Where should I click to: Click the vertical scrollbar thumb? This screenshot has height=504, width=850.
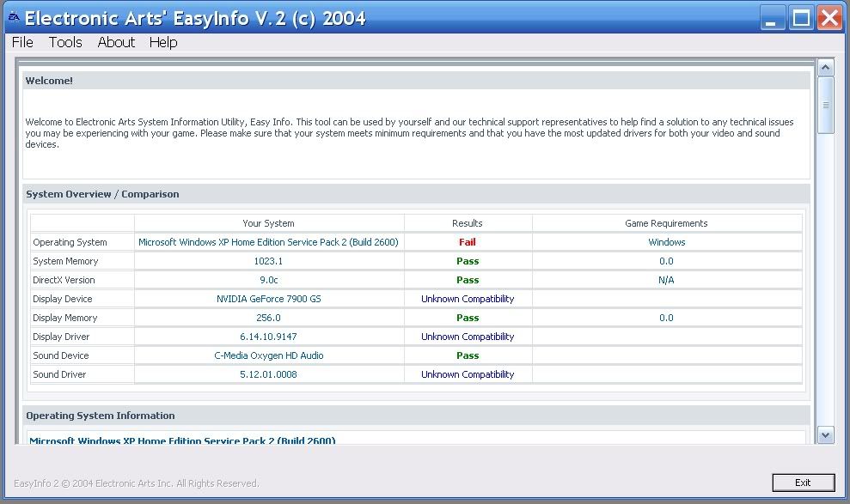coord(825,105)
